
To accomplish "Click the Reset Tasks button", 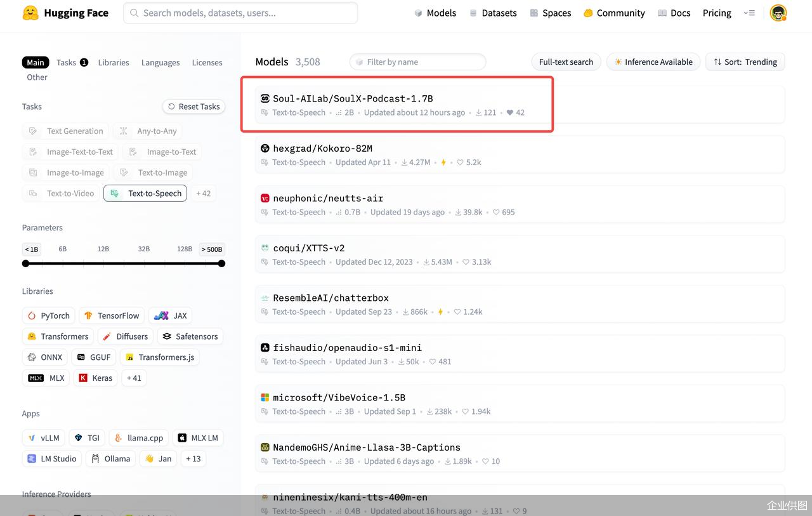I will pos(194,107).
